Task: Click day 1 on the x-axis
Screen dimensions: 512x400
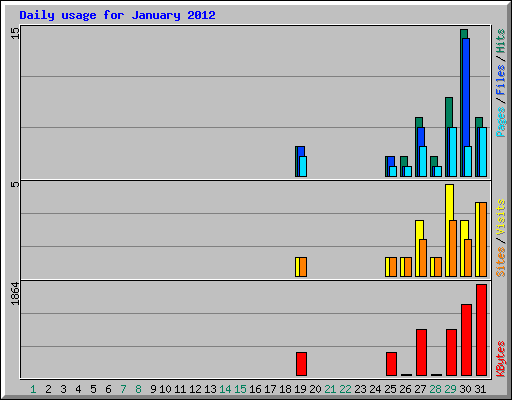Action: tap(33, 389)
